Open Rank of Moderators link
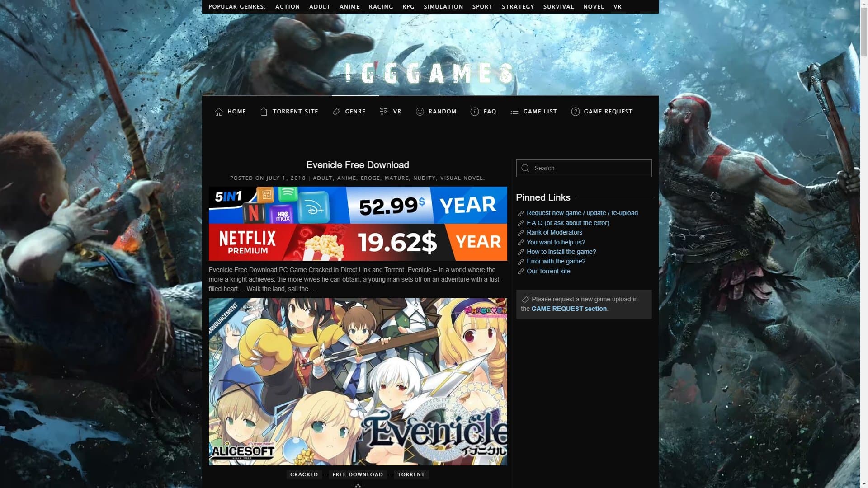Image resolution: width=868 pixels, height=488 pixels. (x=554, y=232)
